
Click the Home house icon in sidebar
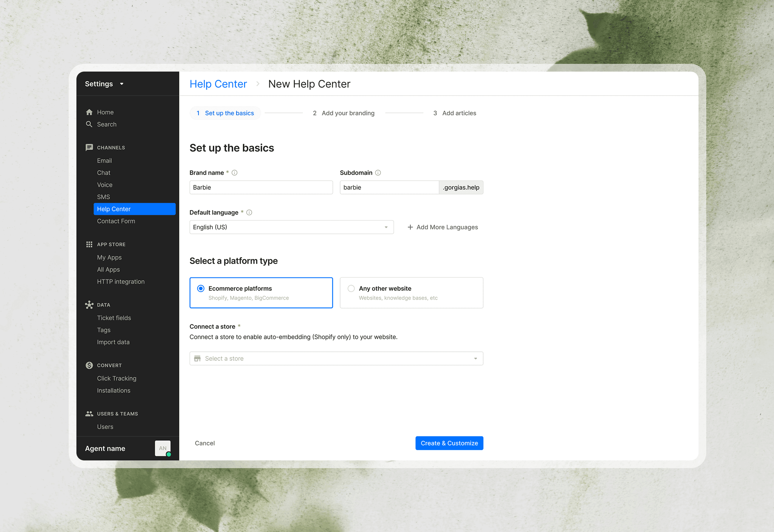pos(89,112)
